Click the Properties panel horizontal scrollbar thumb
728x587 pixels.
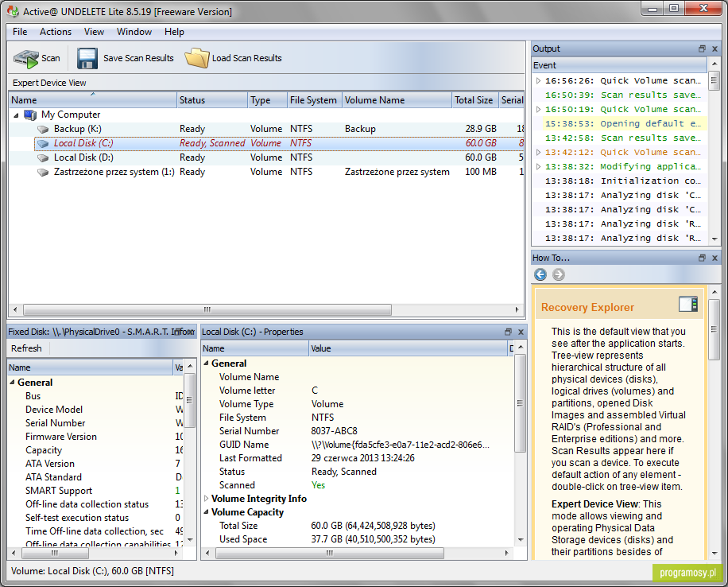pos(330,553)
